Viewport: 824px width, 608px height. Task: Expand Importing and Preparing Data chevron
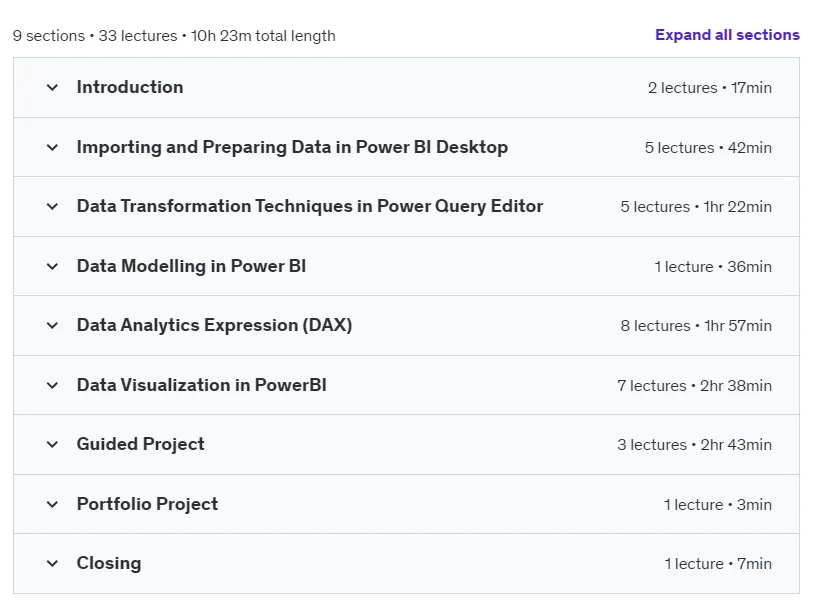pos(52,147)
